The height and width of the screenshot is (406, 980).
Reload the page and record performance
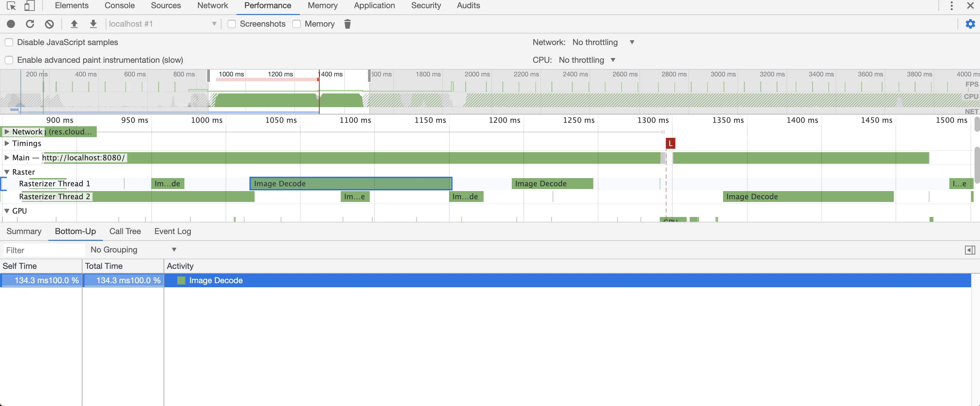30,24
